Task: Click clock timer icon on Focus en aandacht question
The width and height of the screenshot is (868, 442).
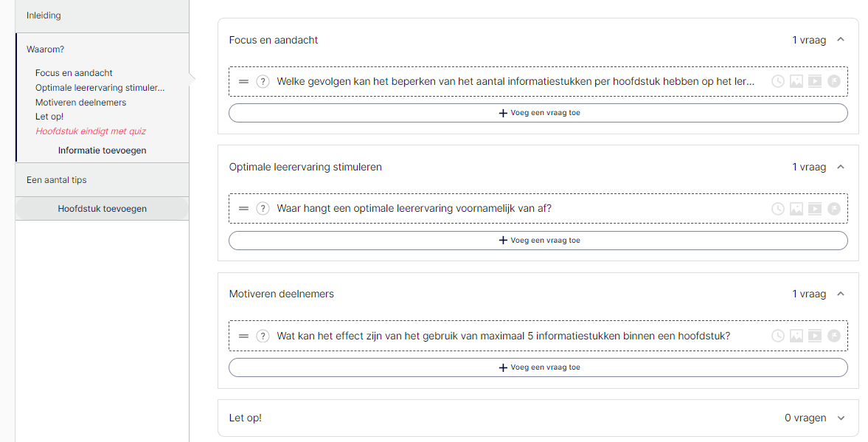Action: point(778,81)
